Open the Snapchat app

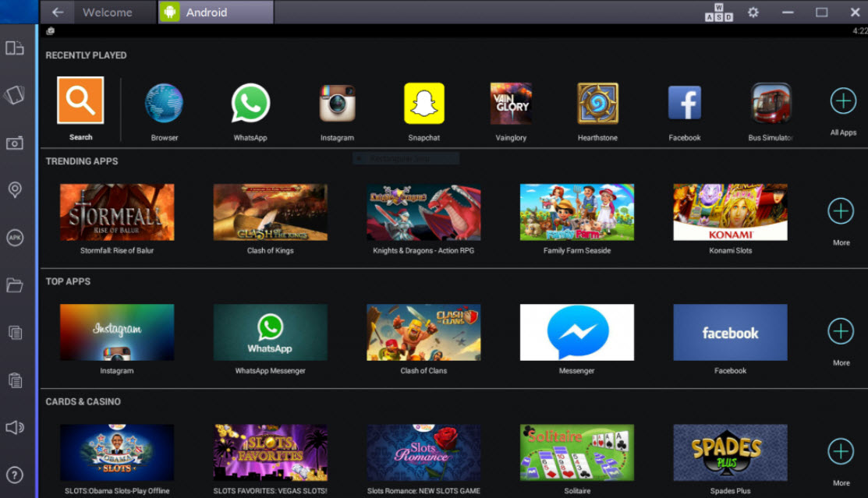pos(424,103)
